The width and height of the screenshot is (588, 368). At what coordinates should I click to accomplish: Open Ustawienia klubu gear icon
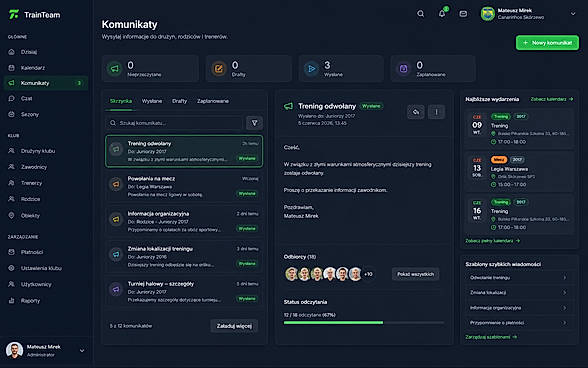click(x=12, y=268)
